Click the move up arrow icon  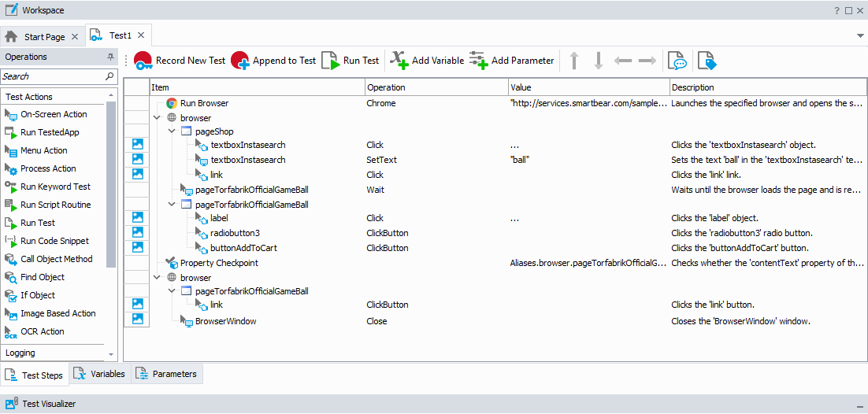[x=574, y=61]
